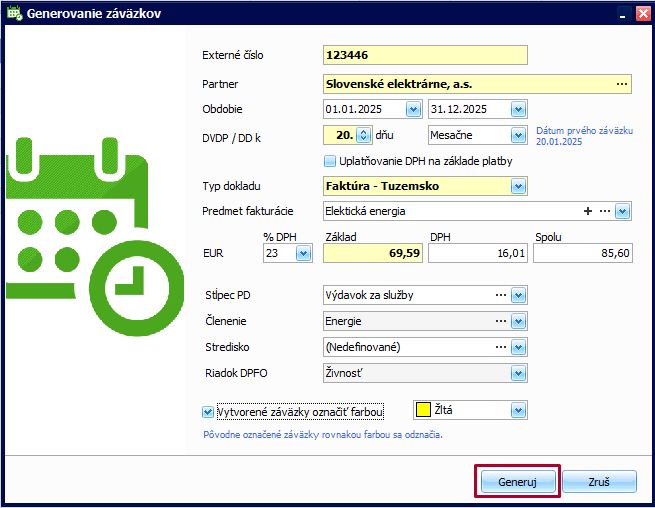Image resolution: width=655 pixels, height=508 pixels.
Task: Open the Typ dokladu dropdown
Action: [518, 186]
